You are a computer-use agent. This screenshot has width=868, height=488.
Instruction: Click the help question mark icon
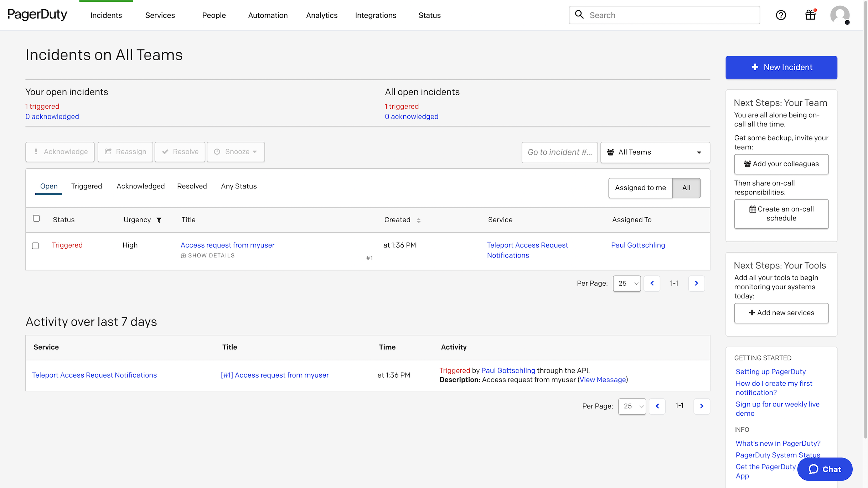click(781, 15)
